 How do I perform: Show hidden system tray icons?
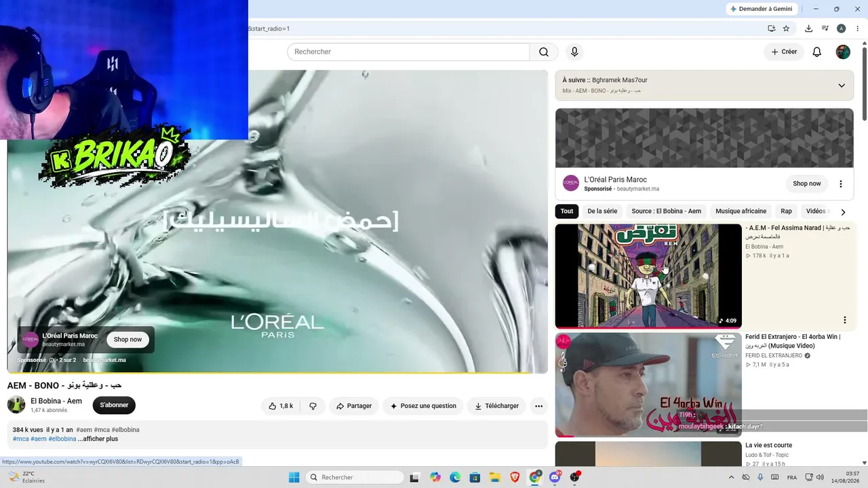click(x=731, y=477)
